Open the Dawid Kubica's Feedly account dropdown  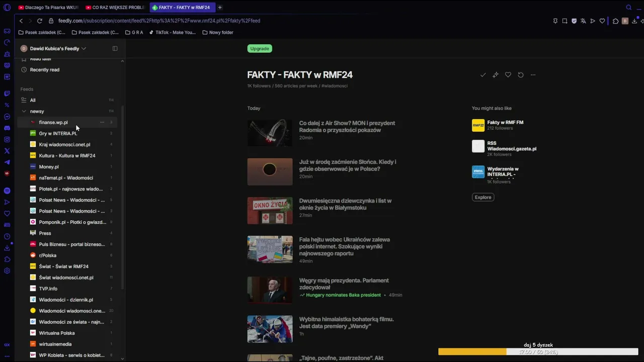[53, 49]
